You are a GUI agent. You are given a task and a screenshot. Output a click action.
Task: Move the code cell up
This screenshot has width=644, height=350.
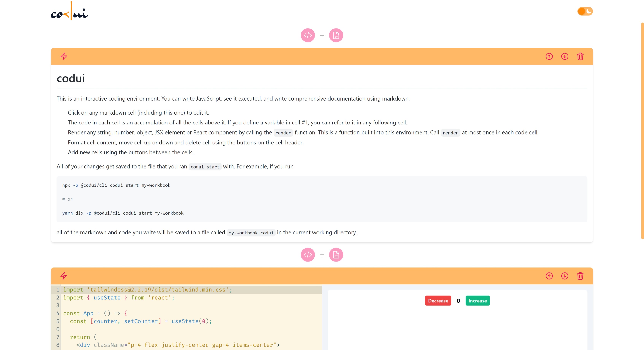pos(549,276)
